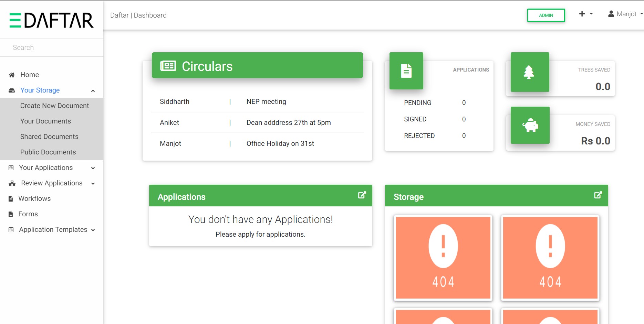This screenshot has width=644, height=324.
Task: Click Siddharth in Circulars list
Action: coord(174,101)
